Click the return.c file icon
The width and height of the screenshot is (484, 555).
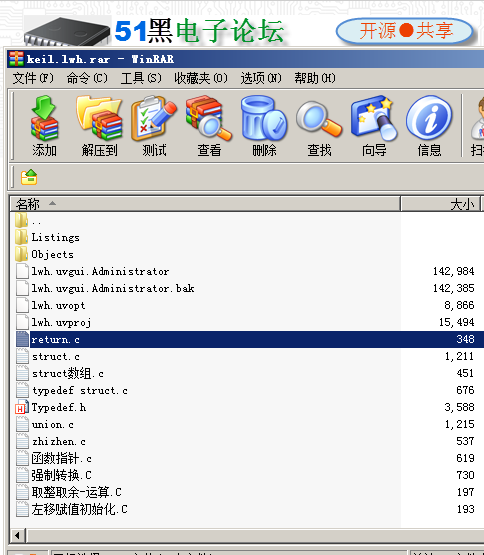tap(22, 339)
